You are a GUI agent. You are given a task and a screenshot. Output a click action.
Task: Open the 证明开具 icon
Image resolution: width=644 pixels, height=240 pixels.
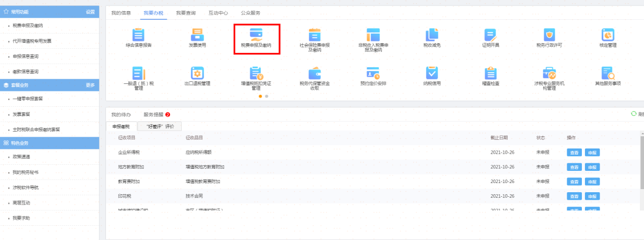(x=491, y=35)
